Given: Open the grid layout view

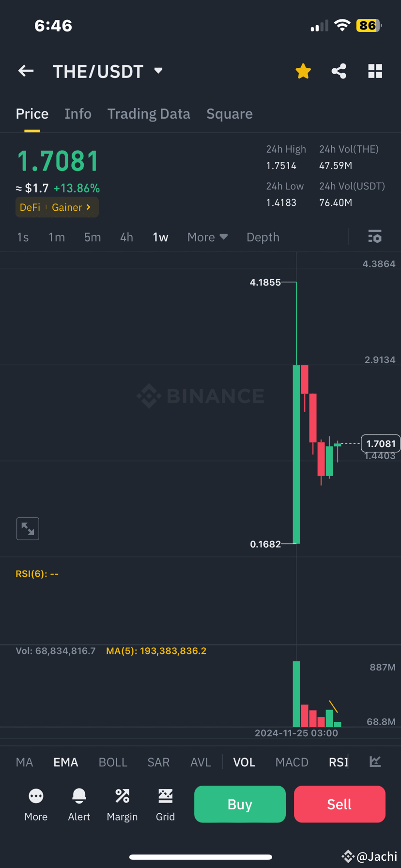Looking at the screenshot, I should click(x=375, y=71).
